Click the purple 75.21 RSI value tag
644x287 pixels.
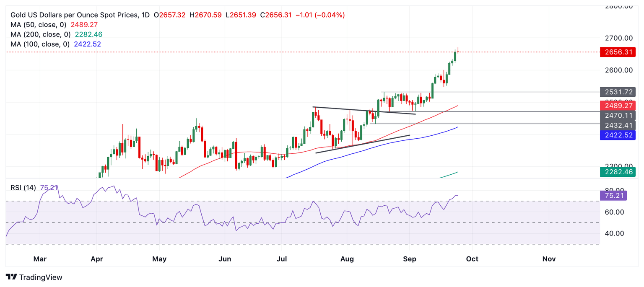(613, 195)
